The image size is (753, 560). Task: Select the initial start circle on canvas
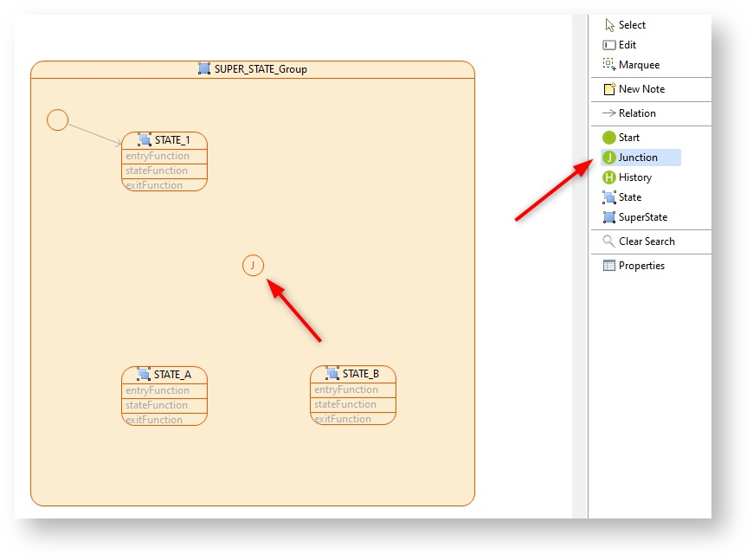tap(58, 120)
